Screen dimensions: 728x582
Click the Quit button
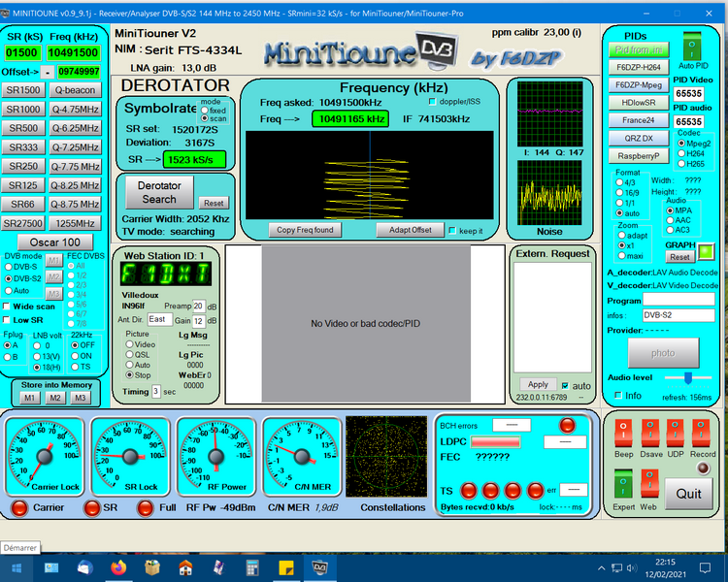[x=688, y=494]
